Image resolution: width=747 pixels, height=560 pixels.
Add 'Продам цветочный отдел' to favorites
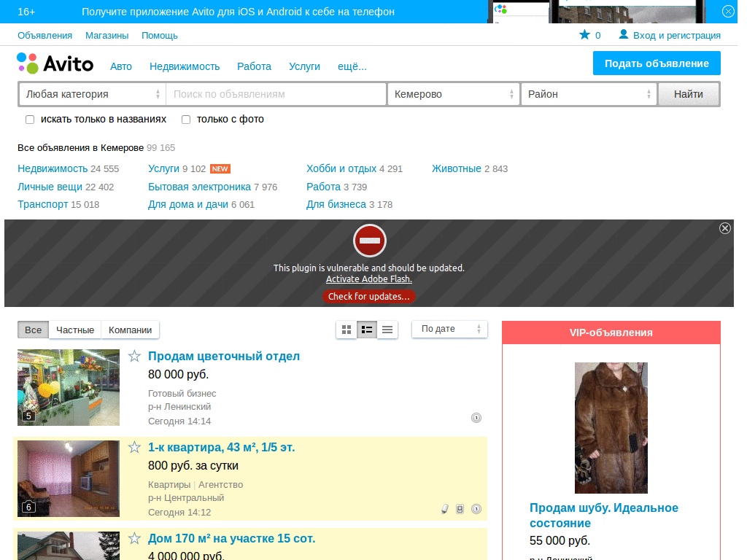[x=134, y=356]
